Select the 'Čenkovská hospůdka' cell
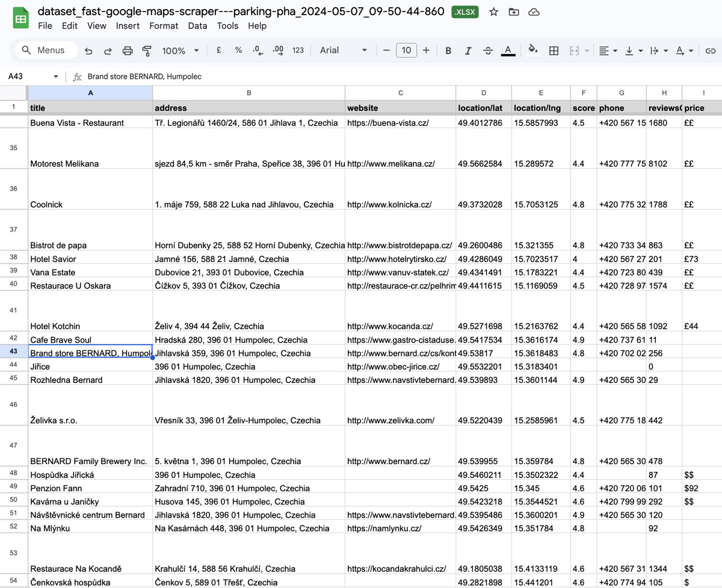This screenshot has height=588, width=722. [x=90, y=582]
